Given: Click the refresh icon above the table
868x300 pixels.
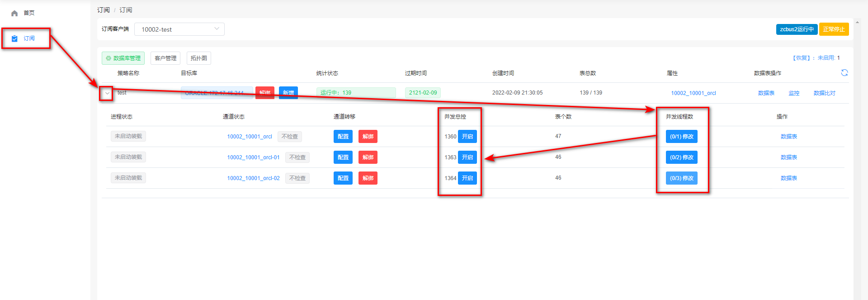Looking at the screenshot, I should coord(844,73).
